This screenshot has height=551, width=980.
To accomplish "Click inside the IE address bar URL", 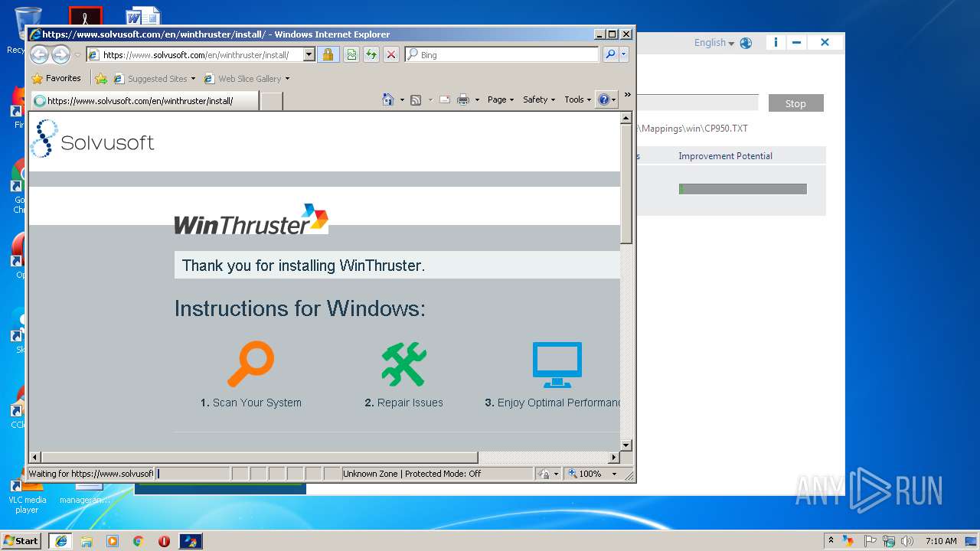I will point(195,55).
